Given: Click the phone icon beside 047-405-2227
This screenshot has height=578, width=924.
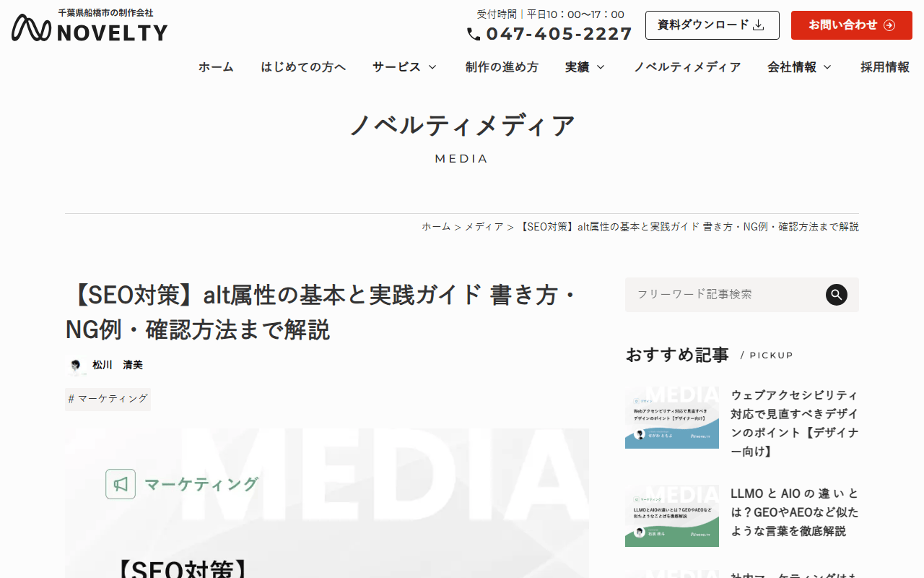Looking at the screenshot, I should pyautogui.click(x=474, y=34).
